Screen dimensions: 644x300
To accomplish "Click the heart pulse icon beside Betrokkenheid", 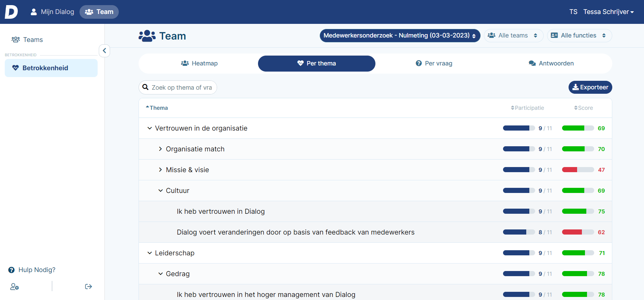I will [15, 68].
